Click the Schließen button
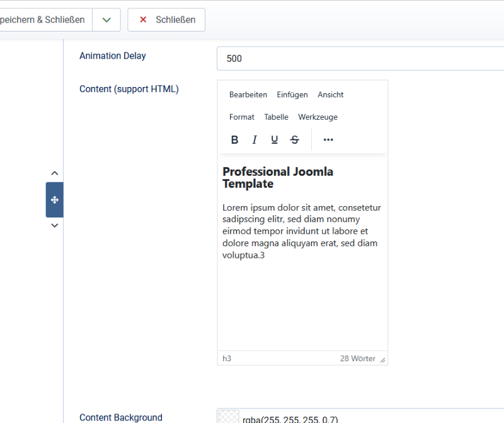 167,20
